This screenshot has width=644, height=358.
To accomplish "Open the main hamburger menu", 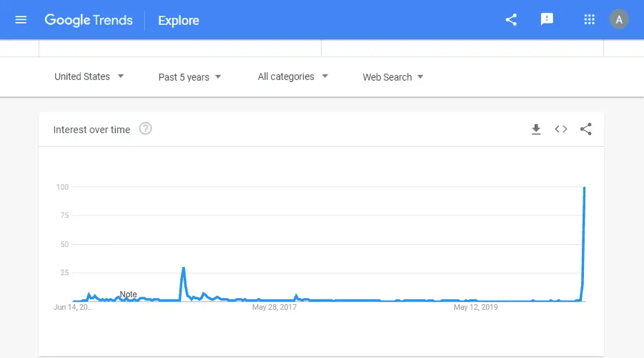I will pyautogui.click(x=21, y=20).
